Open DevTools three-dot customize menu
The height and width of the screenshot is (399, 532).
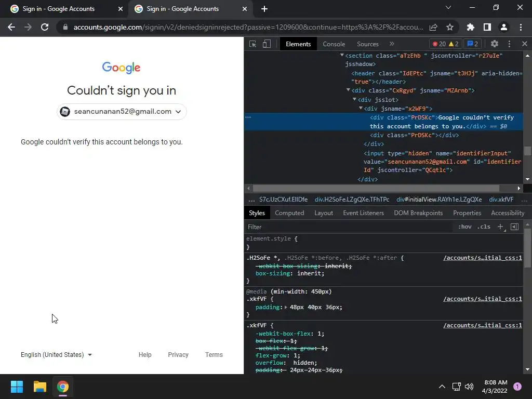pyautogui.click(x=509, y=44)
